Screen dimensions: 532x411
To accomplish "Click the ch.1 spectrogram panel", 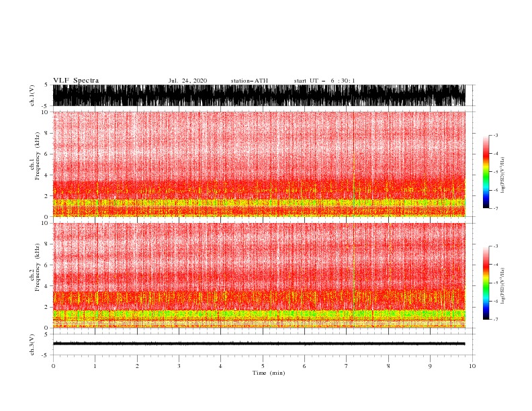I will pos(259,164).
